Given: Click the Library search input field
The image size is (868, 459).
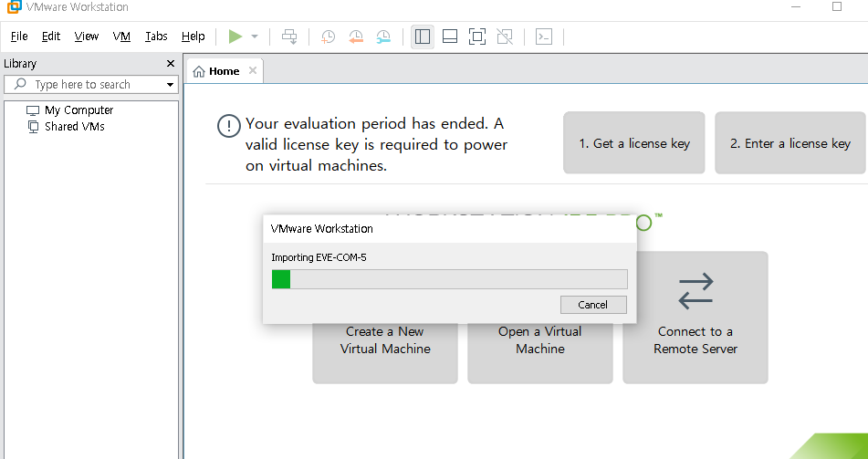Looking at the screenshot, I should [90, 85].
